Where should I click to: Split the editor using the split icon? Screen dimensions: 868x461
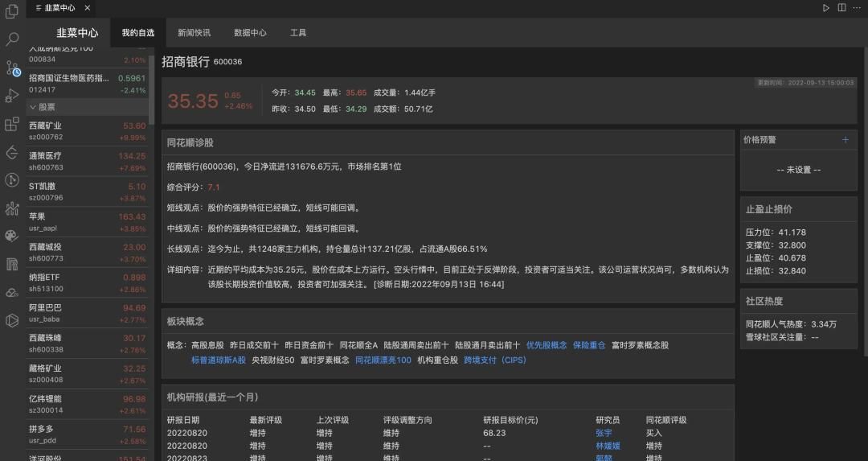(841, 8)
